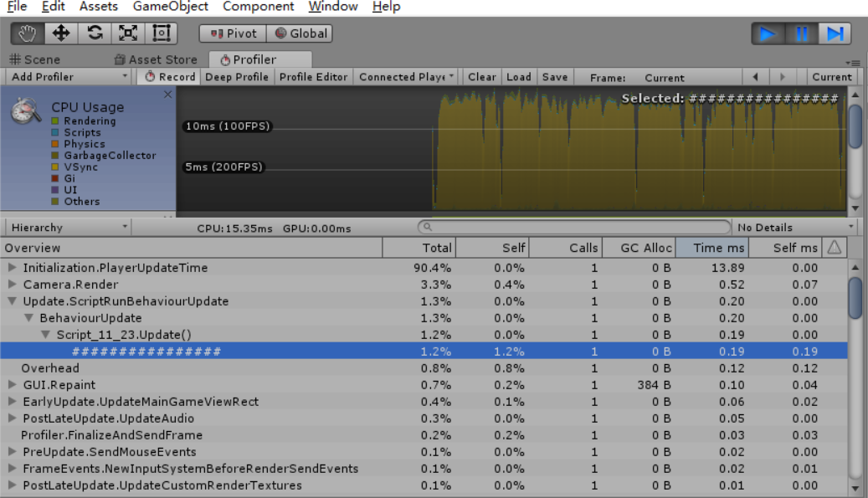Sort by the Time ms column
Viewport: 868px width, 498px height.
[712, 248]
